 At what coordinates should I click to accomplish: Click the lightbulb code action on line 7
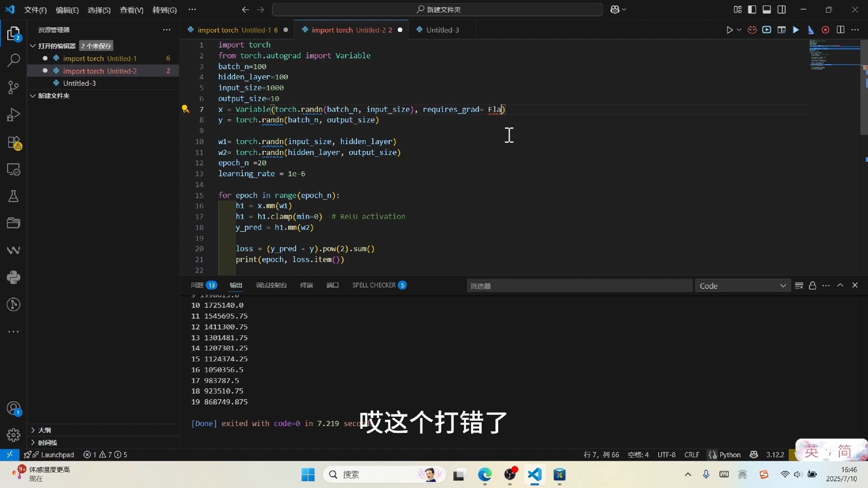pos(185,109)
